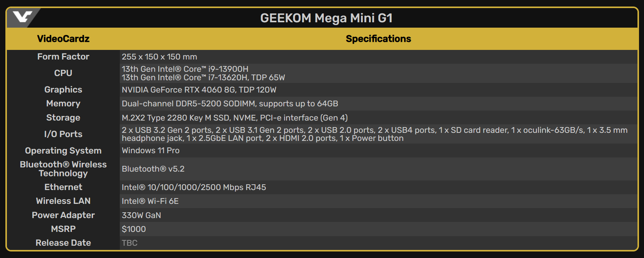This screenshot has width=644, height=258.
Task: Select the Form Factor row label
Action: [x=63, y=56]
